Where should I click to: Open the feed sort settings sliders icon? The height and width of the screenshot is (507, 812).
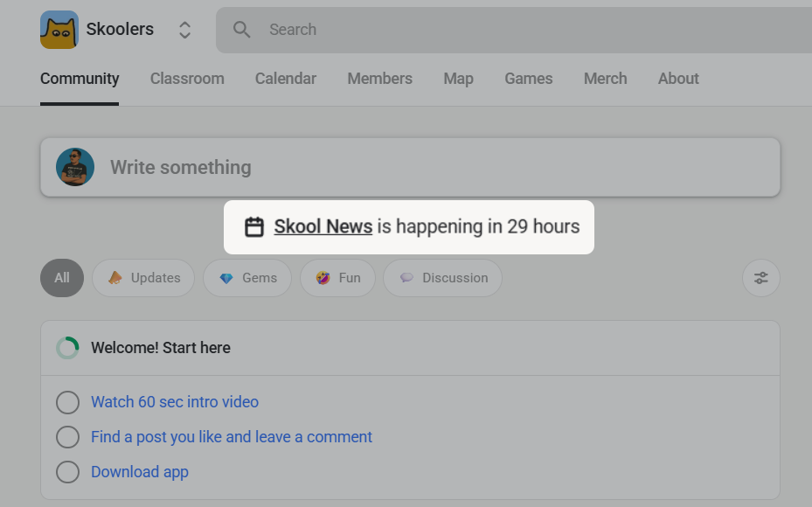(760, 277)
